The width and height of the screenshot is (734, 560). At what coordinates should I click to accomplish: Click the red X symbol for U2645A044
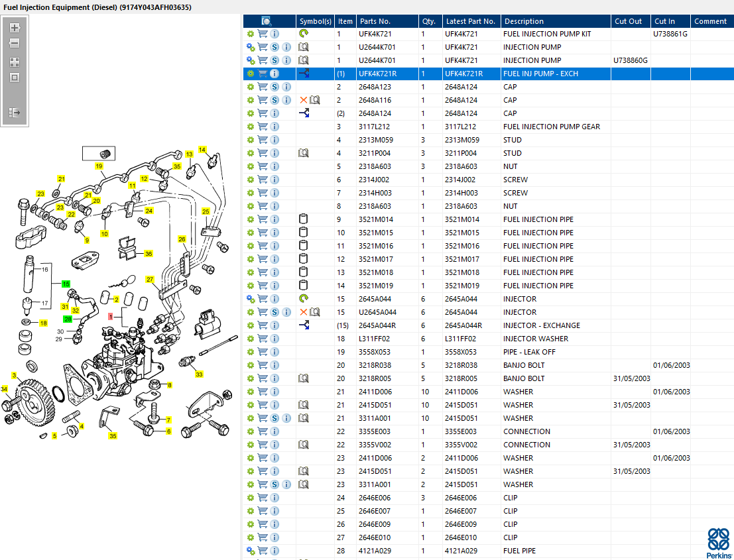click(303, 312)
